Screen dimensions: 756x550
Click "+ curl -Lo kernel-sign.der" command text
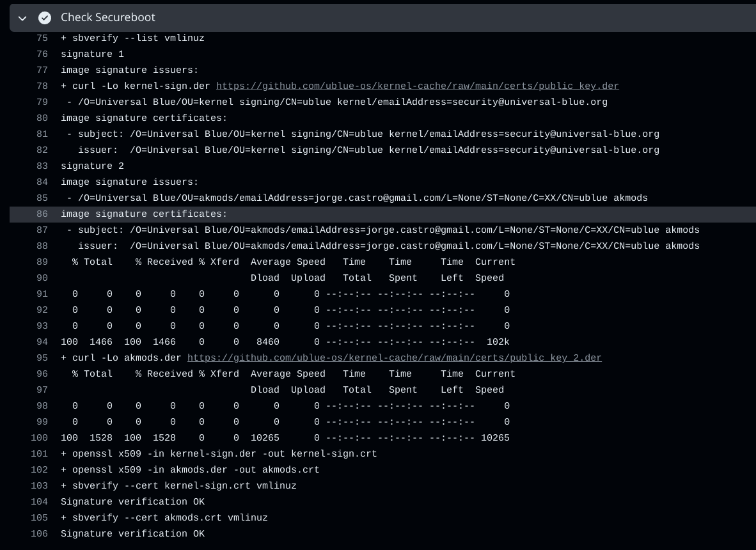tap(136, 86)
